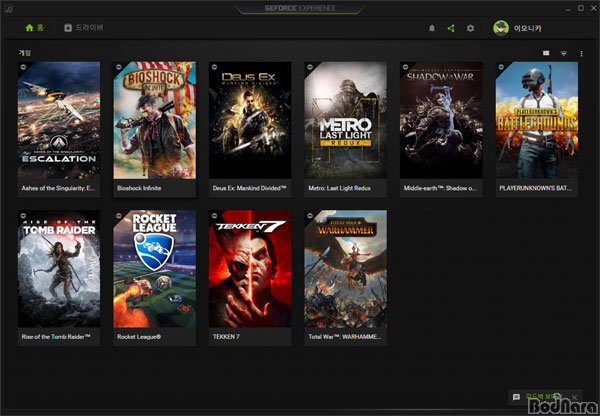
Task: Open the notifications bell
Action: point(432,28)
